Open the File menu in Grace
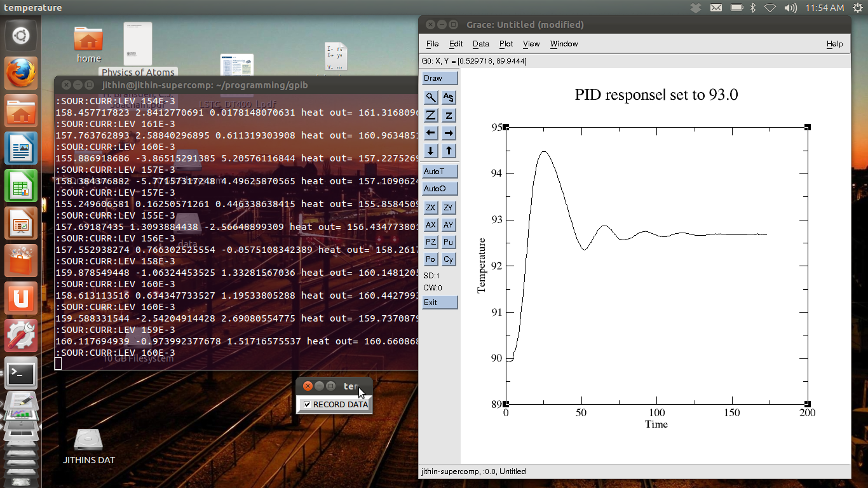Viewport: 868px width, 488px height. (x=432, y=44)
